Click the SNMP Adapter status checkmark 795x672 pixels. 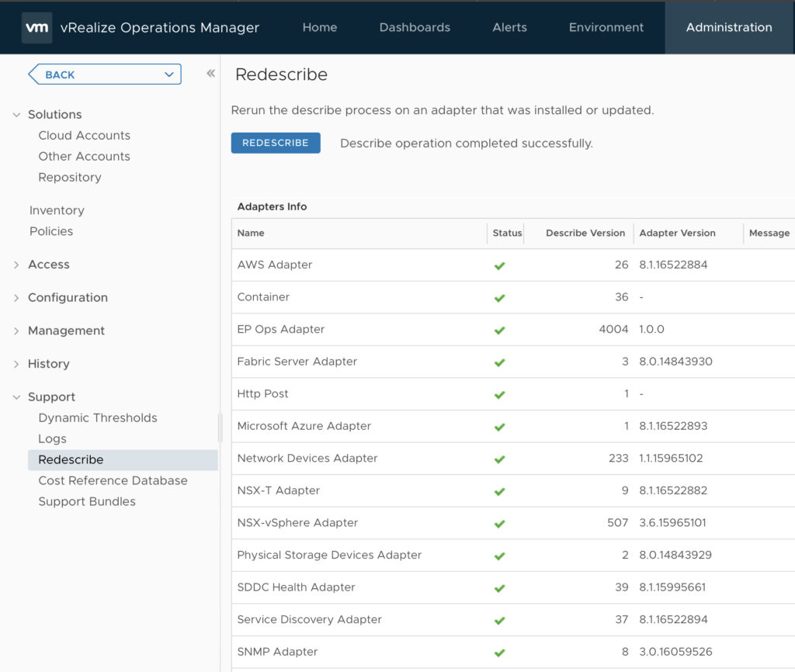[x=499, y=653]
